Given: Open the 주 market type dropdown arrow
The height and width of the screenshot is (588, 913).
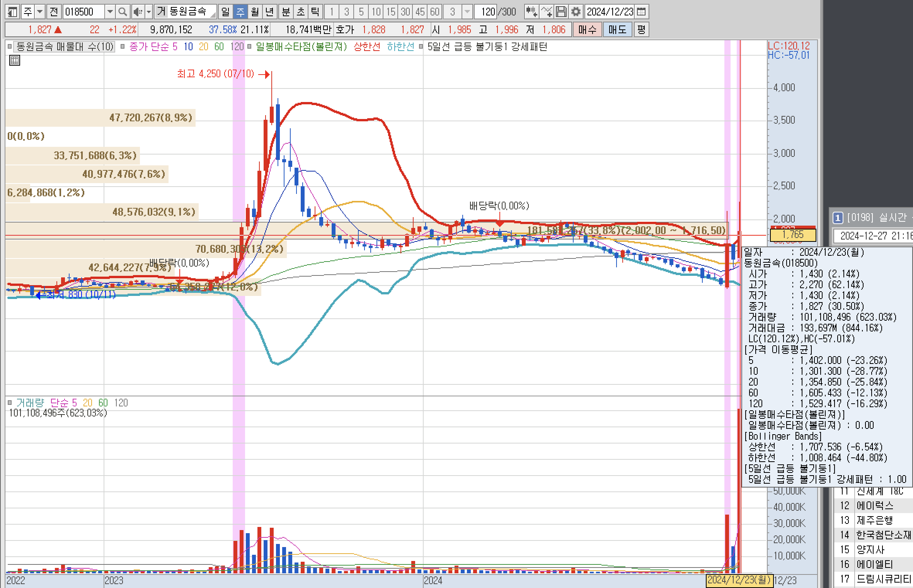Looking at the screenshot, I should [40, 12].
